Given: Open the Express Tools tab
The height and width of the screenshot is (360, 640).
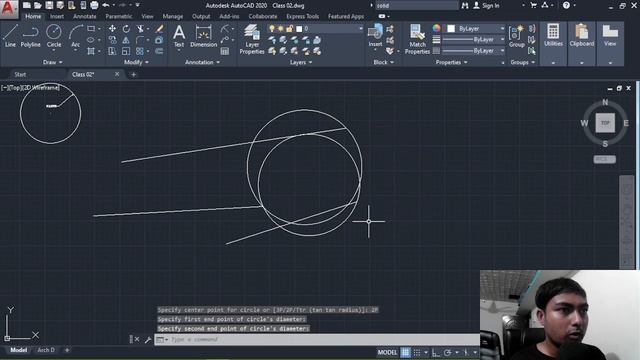Looking at the screenshot, I should point(302,16).
